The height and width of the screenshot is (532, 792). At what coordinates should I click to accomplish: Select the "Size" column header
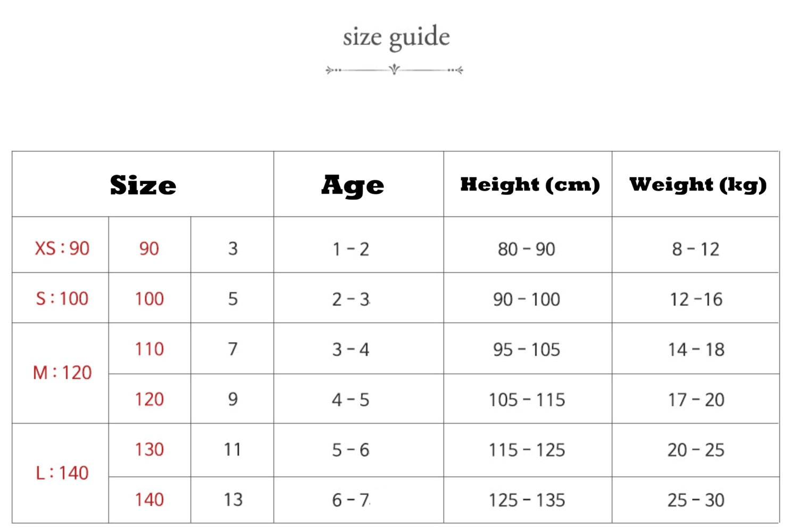point(143,185)
